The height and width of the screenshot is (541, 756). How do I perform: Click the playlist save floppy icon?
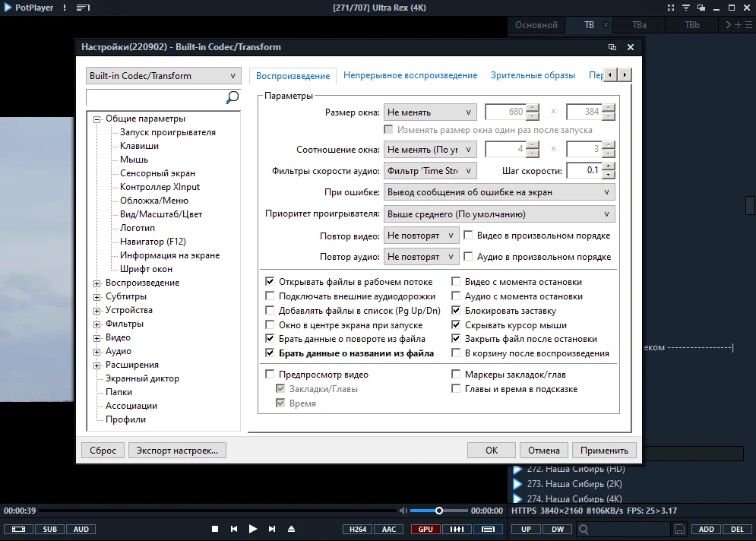(x=679, y=530)
